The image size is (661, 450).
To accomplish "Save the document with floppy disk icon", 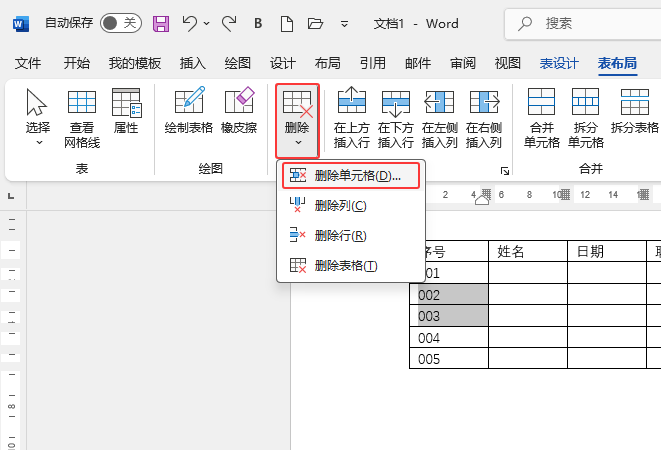I will click(161, 24).
